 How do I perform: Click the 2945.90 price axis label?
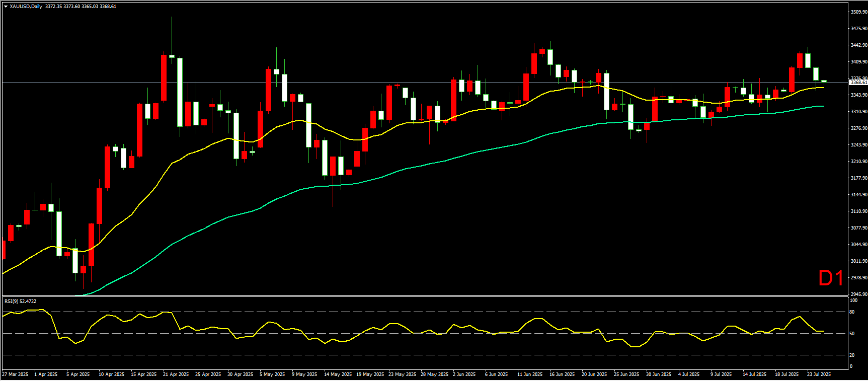pos(858,294)
